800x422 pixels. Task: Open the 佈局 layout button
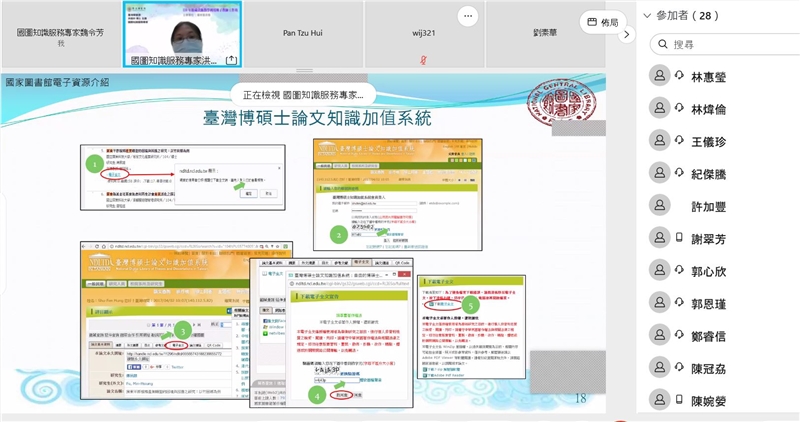pyautogui.click(x=603, y=22)
